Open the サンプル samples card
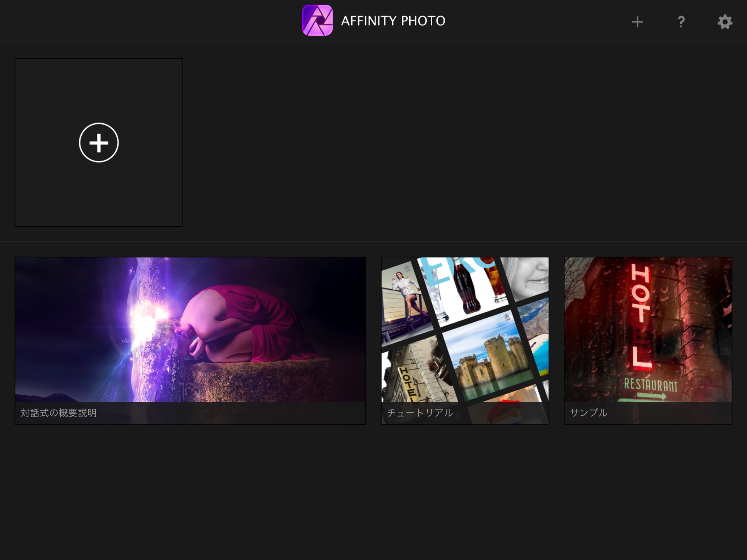The image size is (747, 560). click(x=648, y=341)
